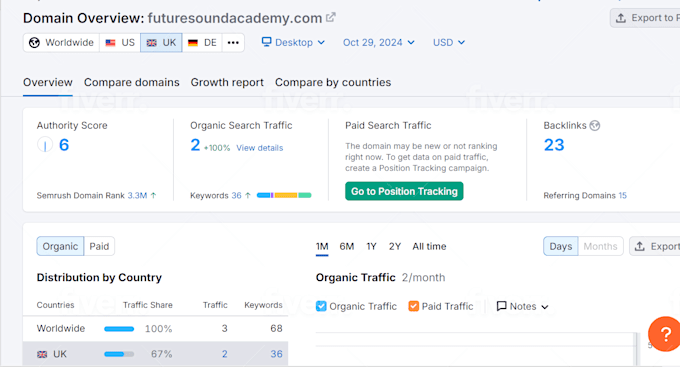
Task: Switch to Organic distribution toggle
Action: [60, 246]
